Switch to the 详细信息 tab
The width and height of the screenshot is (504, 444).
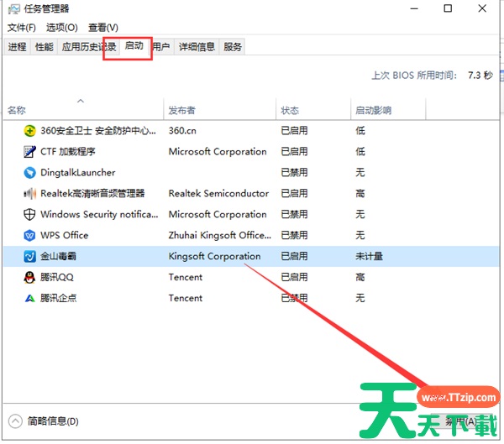[x=197, y=47]
